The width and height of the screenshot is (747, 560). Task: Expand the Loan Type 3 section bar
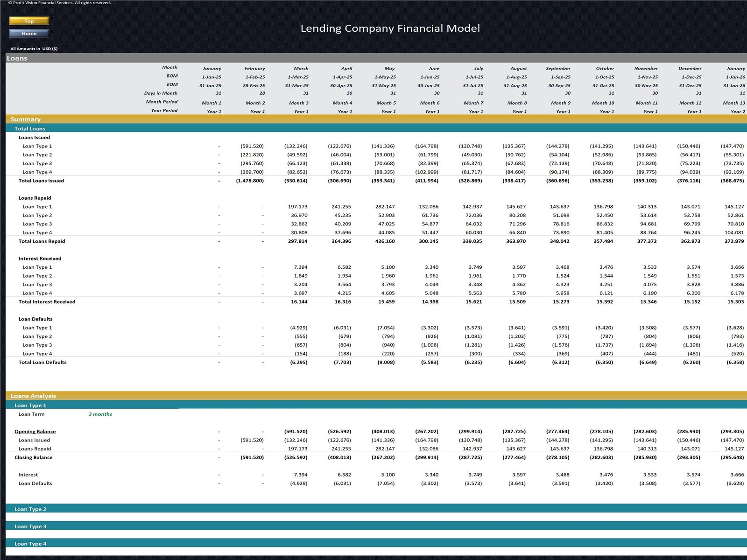click(x=30, y=526)
